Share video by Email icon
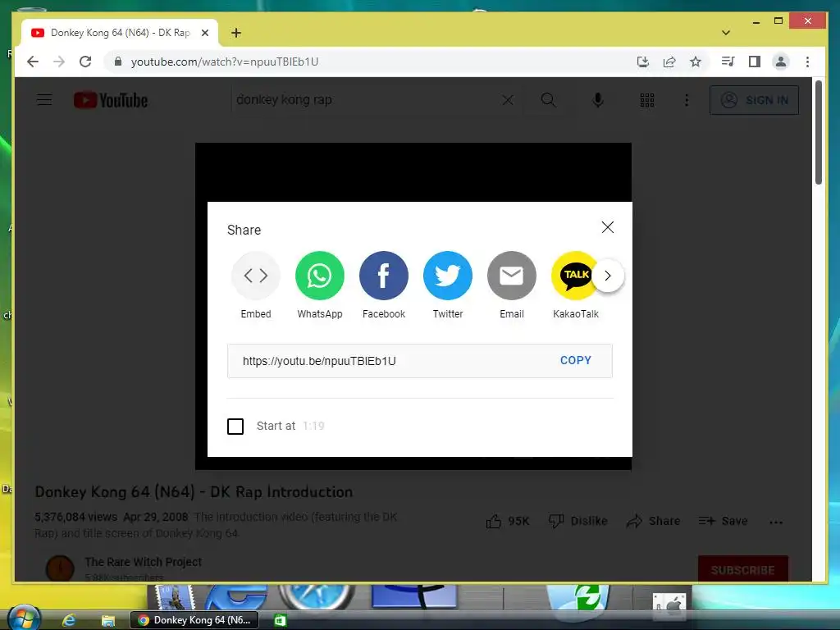 click(512, 276)
